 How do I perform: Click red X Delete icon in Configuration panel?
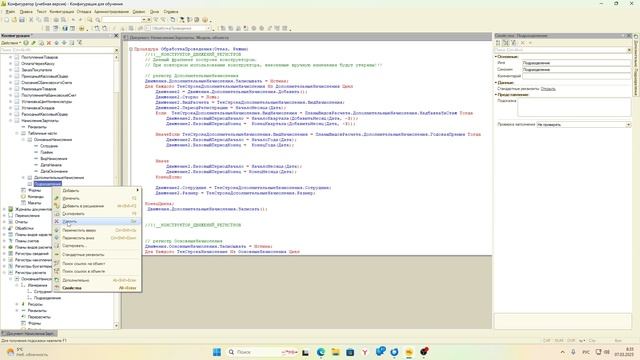(x=49, y=42)
